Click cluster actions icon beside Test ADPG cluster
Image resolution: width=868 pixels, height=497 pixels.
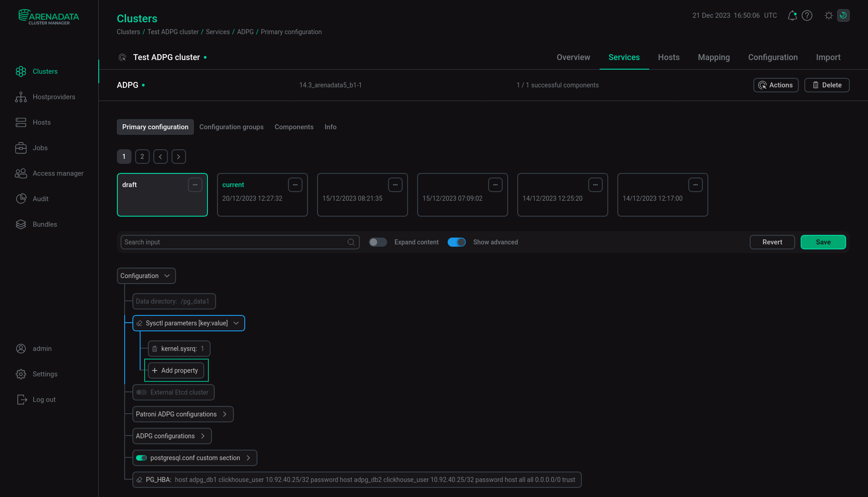122,57
